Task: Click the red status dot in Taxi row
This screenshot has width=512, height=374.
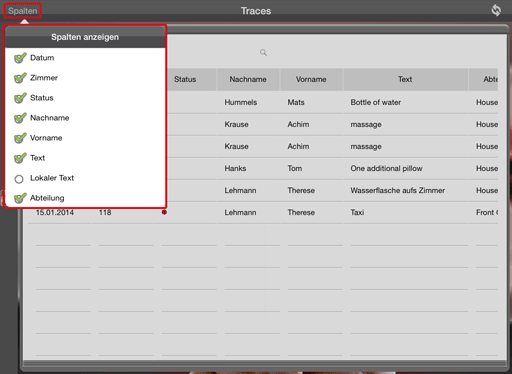Action: point(164,212)
